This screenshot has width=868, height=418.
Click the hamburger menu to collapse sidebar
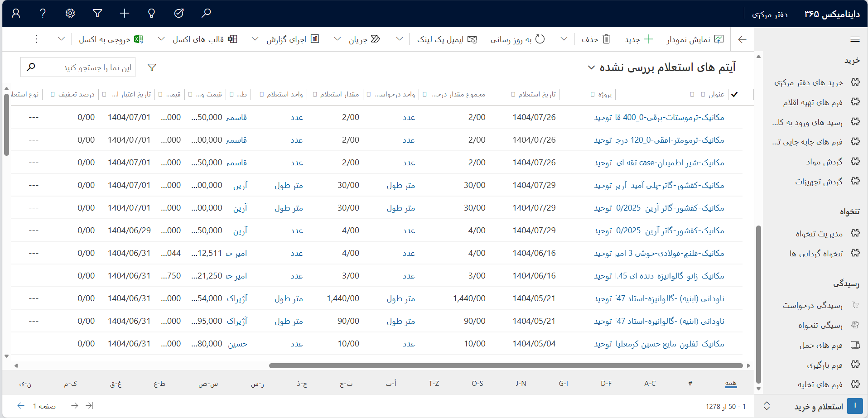pyautogui.click(x=855, y=39)
